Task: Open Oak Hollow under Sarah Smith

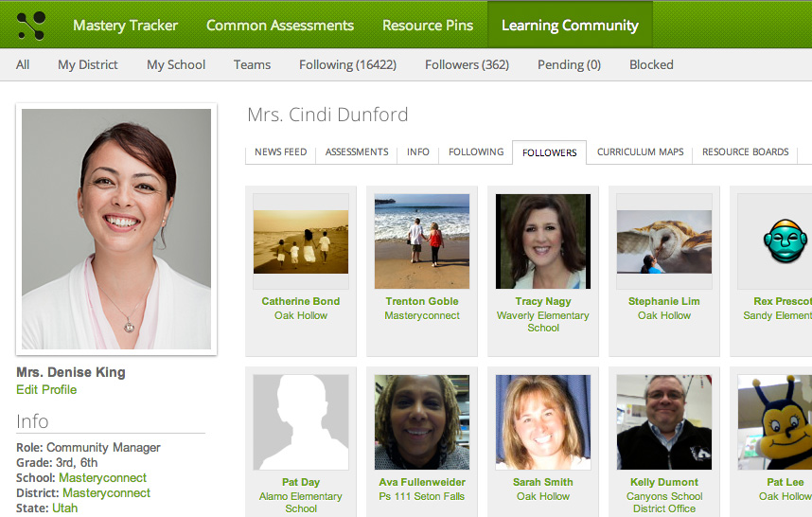Action: tap(543, 496)
